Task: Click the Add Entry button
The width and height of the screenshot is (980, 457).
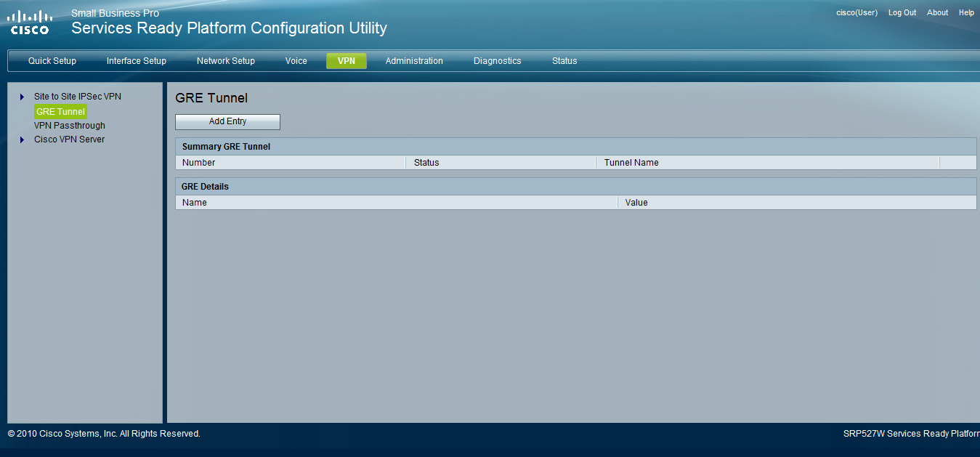Action: pyautogui.click(x=227, y=121)
